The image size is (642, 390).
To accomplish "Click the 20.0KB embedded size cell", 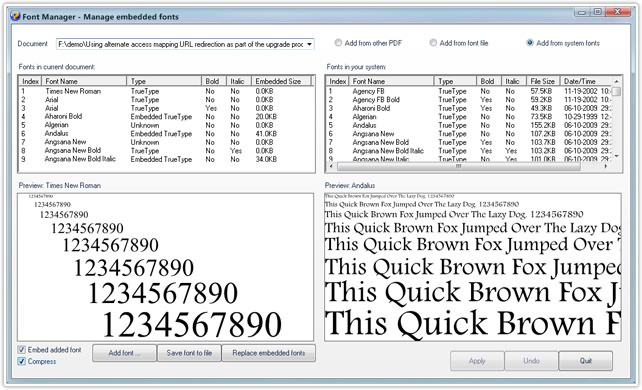I will (266, 117).
